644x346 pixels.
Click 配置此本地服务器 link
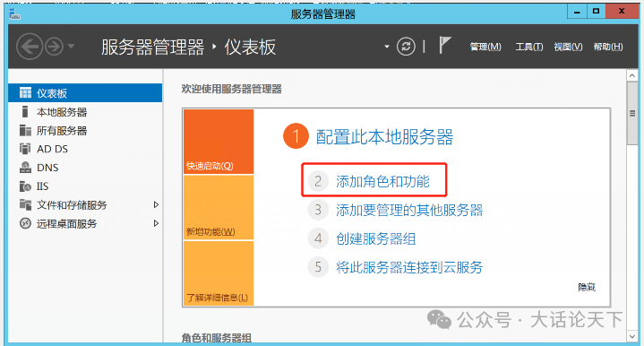(x=384, y=137)
